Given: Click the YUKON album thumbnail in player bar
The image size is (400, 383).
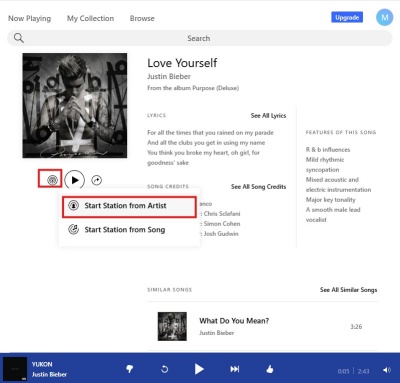Looking at the screenshot, I should 15,369.
